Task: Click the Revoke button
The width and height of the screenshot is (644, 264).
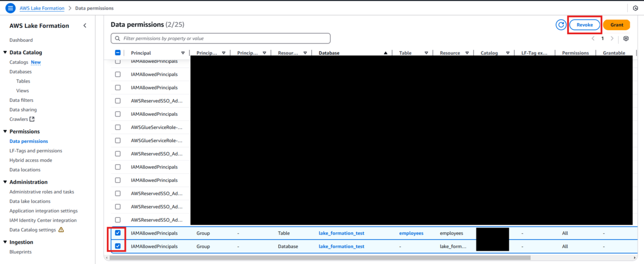Action: point(584,25)
